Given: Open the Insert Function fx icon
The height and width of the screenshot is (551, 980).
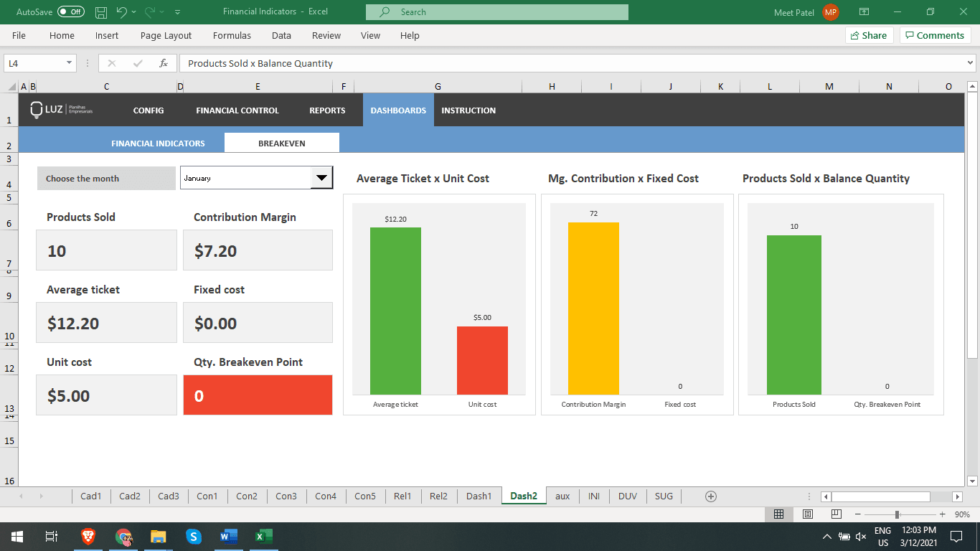Looking at the screenshot, I should pyautogui.click(x=164, y=63).
